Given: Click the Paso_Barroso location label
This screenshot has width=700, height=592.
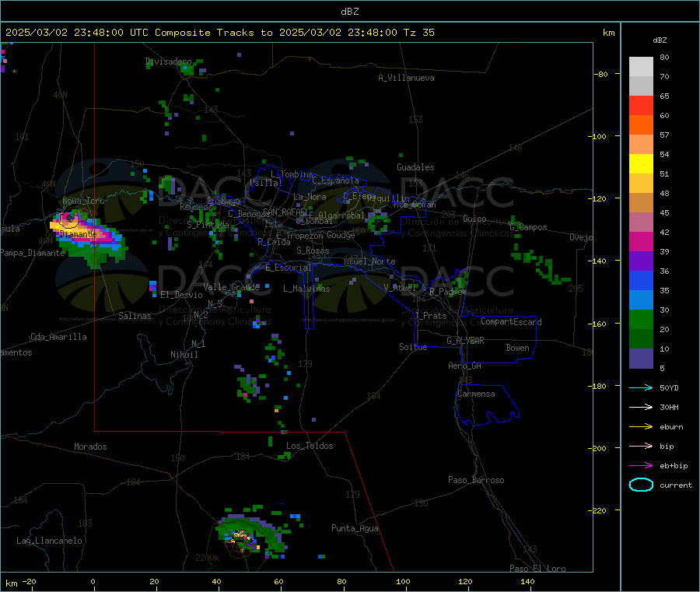Looking at the screenshot, I should [x=476, y=480].
